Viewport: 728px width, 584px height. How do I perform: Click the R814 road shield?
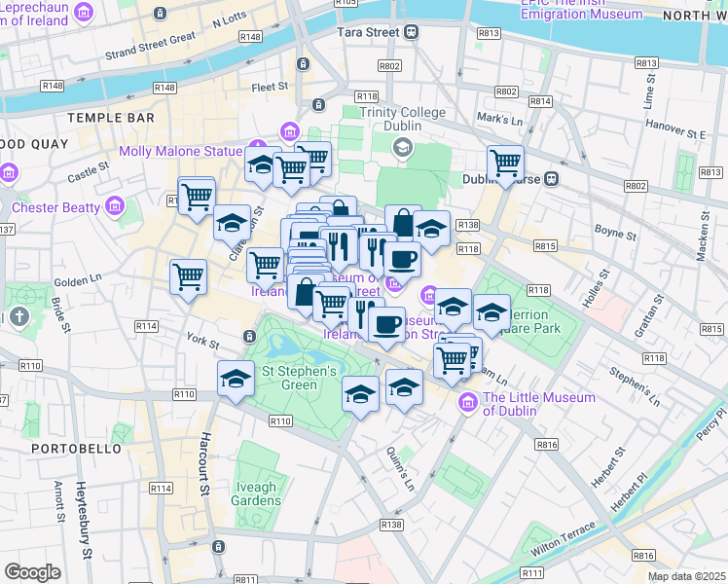(x=540, y=101)
